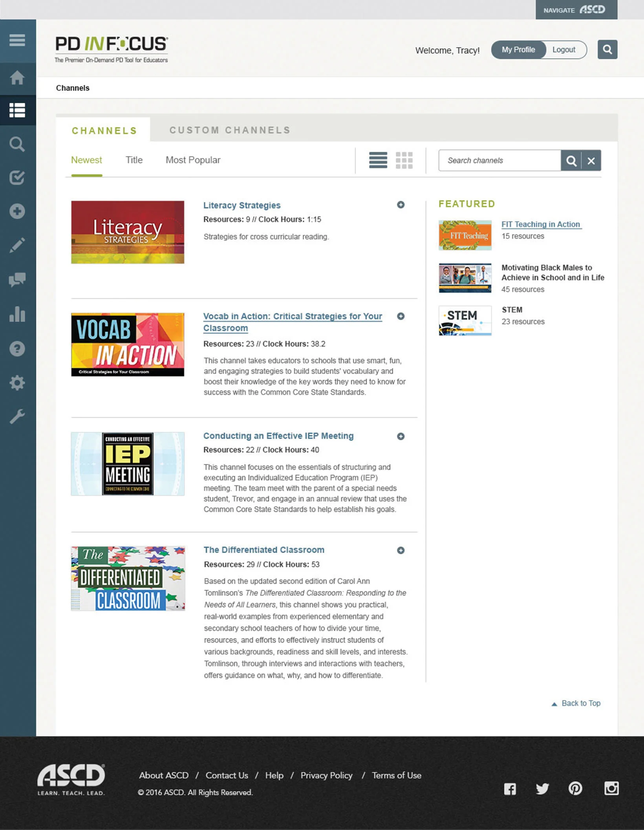Image resolution: width=644 pixels, height=830 pixels.
Task: Submit the channel search magnifier
Action: pos(571,160)
